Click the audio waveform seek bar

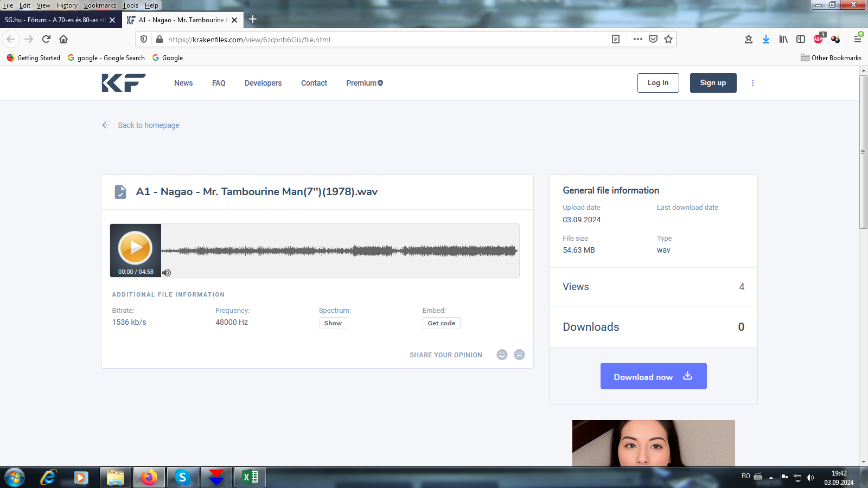(340, 251)
